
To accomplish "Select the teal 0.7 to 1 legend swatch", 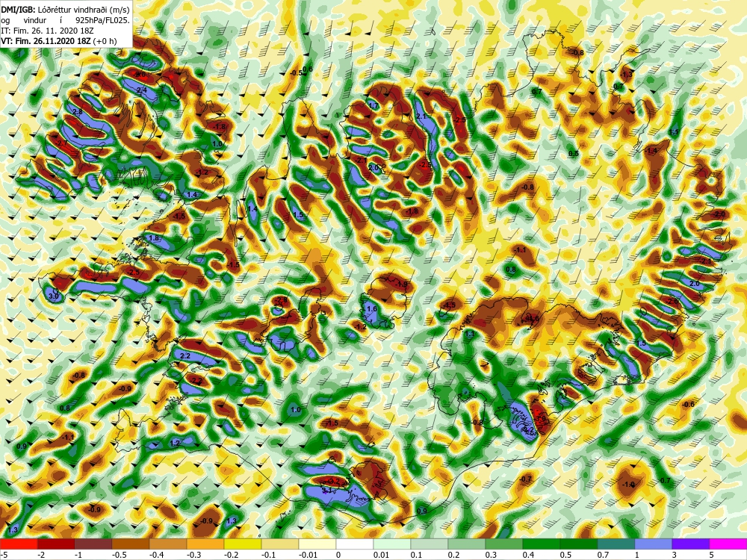I will (616, 544).
